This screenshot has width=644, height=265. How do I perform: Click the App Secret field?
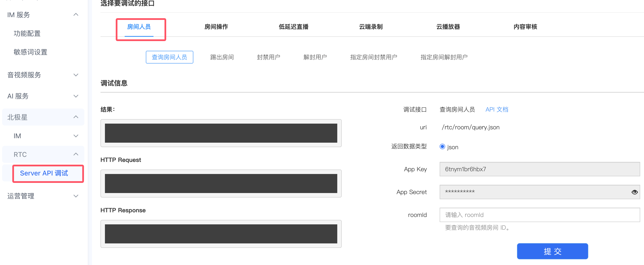(x=540, y=192)
